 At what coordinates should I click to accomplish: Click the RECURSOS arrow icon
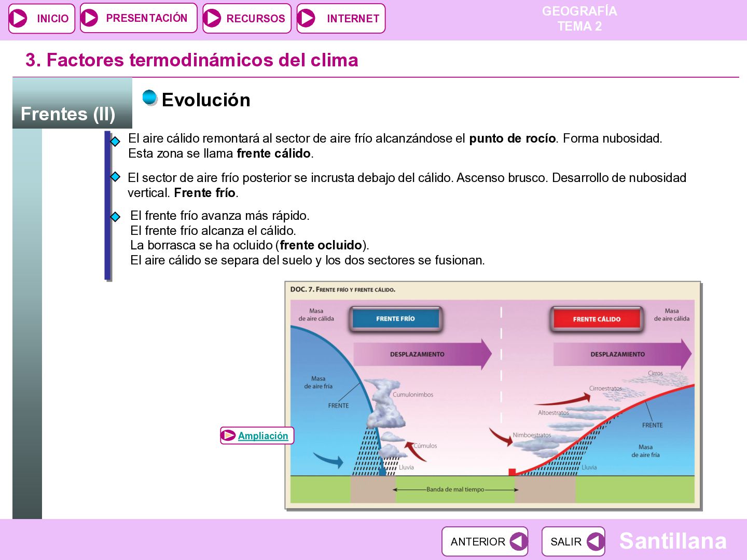[x=212, y=18]
